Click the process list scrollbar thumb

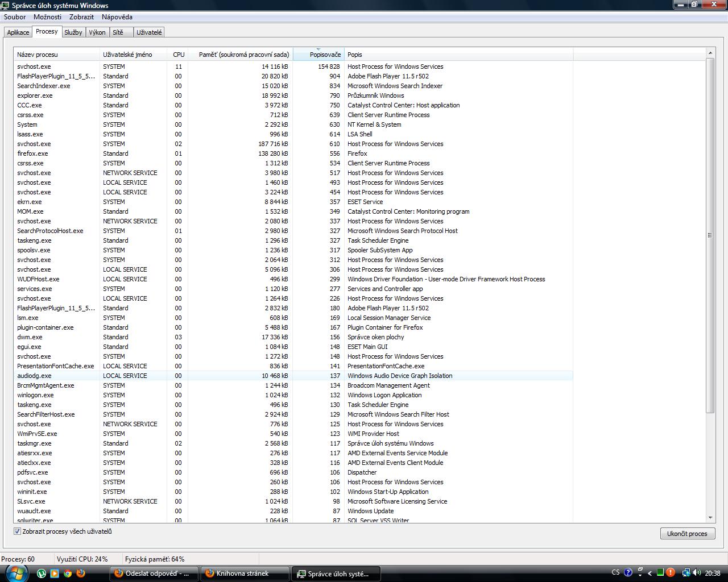[710, 235]
